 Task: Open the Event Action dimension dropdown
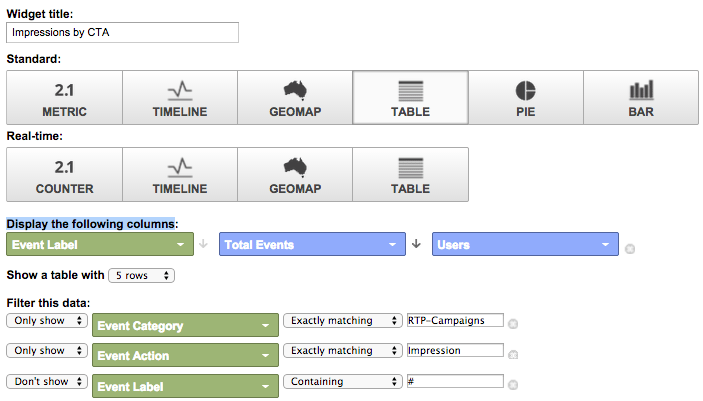185,355
